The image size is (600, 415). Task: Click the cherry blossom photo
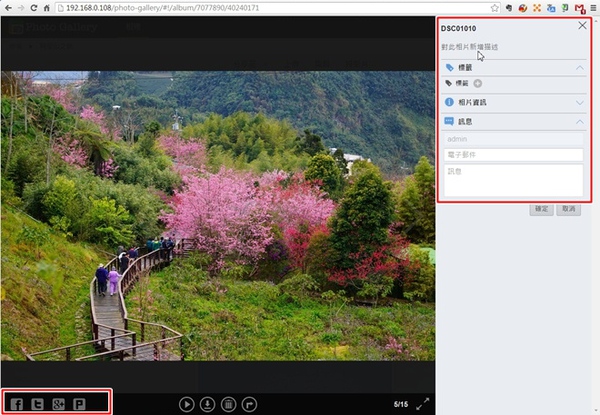click(218, 216)
